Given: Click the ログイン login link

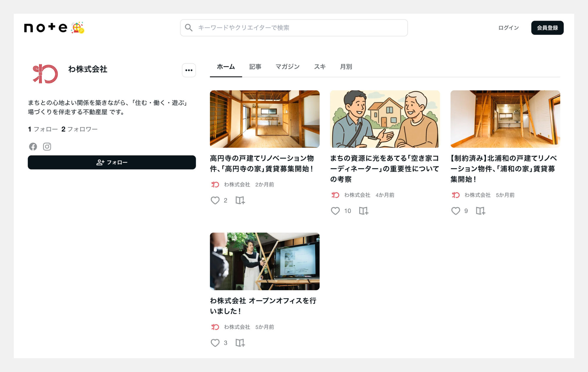Looking at the screenshot, I should [x=508, y=28].
